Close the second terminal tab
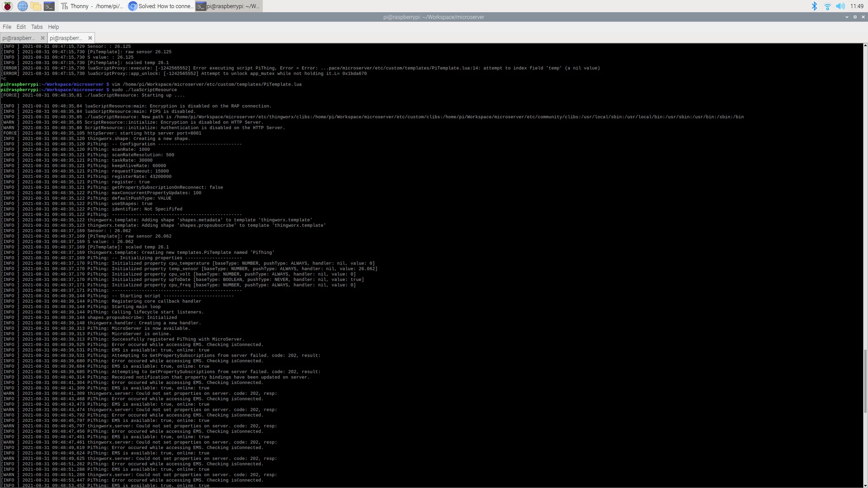The image size is (868, 488). pos(90,38)
